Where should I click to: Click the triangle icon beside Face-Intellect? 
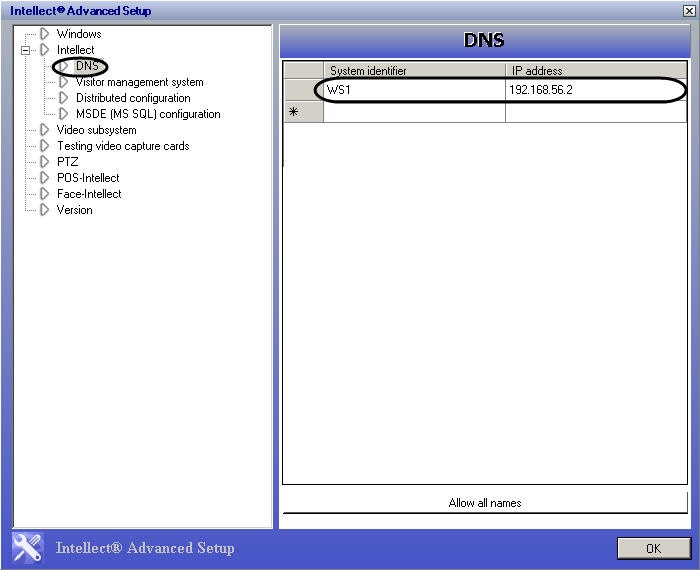click(x=44, y=194)
